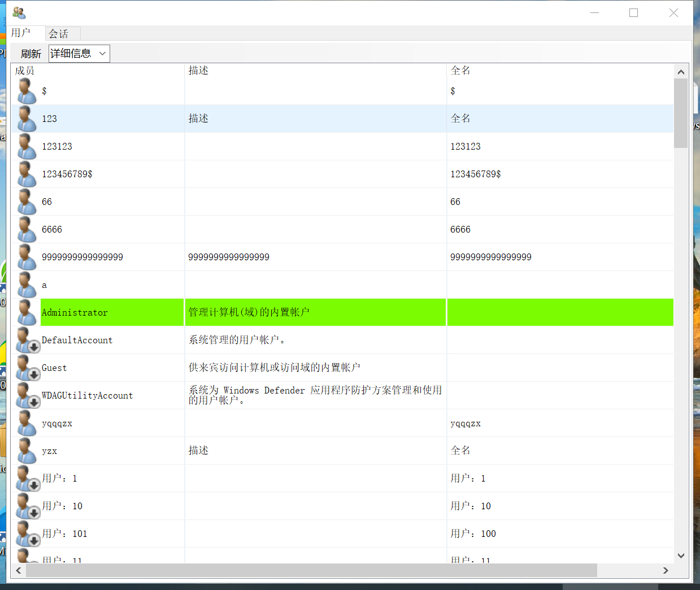Click the user icon next to 123456789$

[26, 174]
